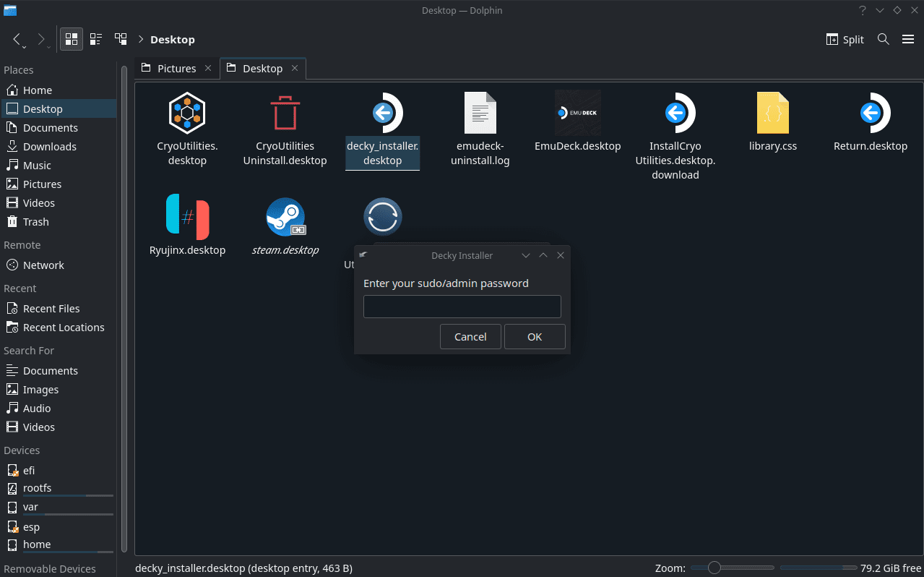This screenshot has height=577, width=924.
Task: Open the esp device
Action: [59, 527]
